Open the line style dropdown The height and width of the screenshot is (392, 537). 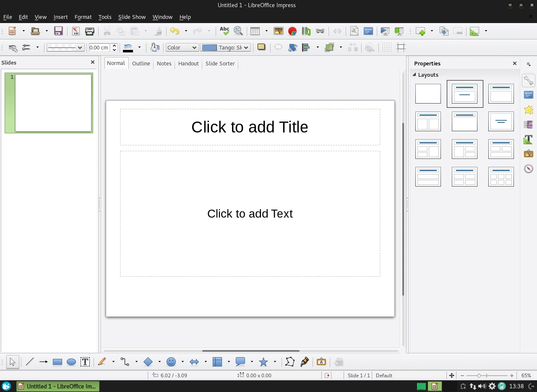65,47
